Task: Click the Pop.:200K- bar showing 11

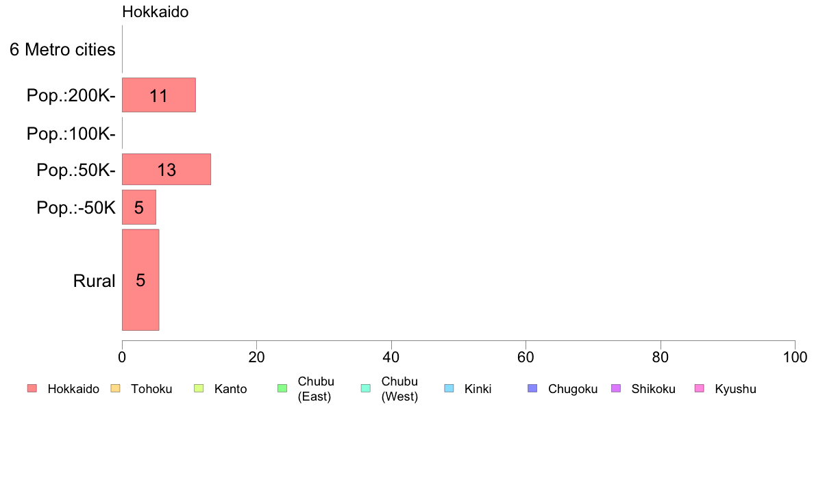Action: point(159,95)
